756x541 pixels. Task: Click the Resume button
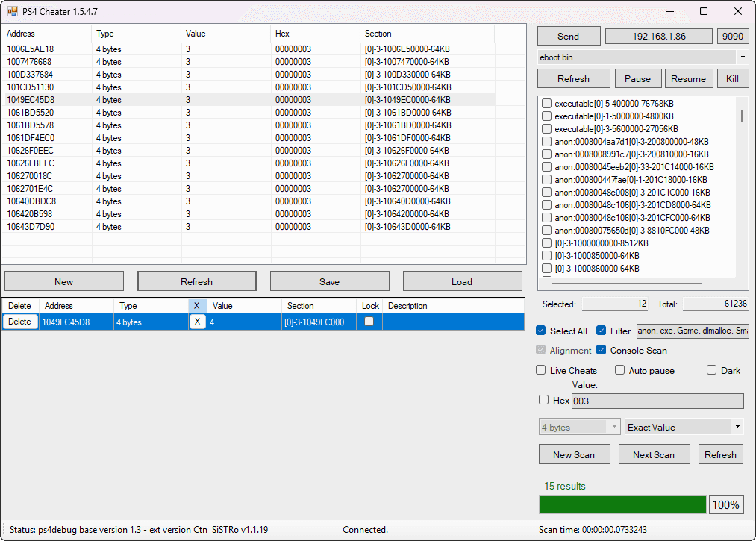[x=688, y=78]
